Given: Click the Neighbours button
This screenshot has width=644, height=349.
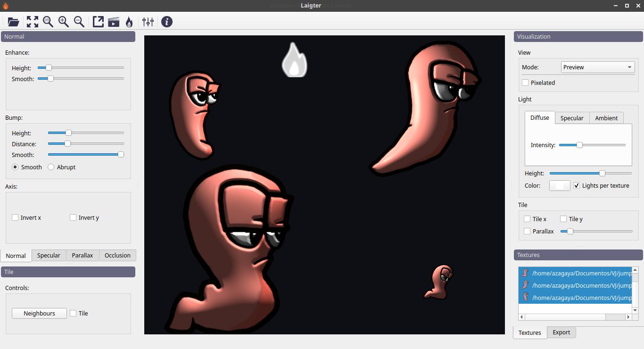Looking at the screenshot, I should coord(39,313).
